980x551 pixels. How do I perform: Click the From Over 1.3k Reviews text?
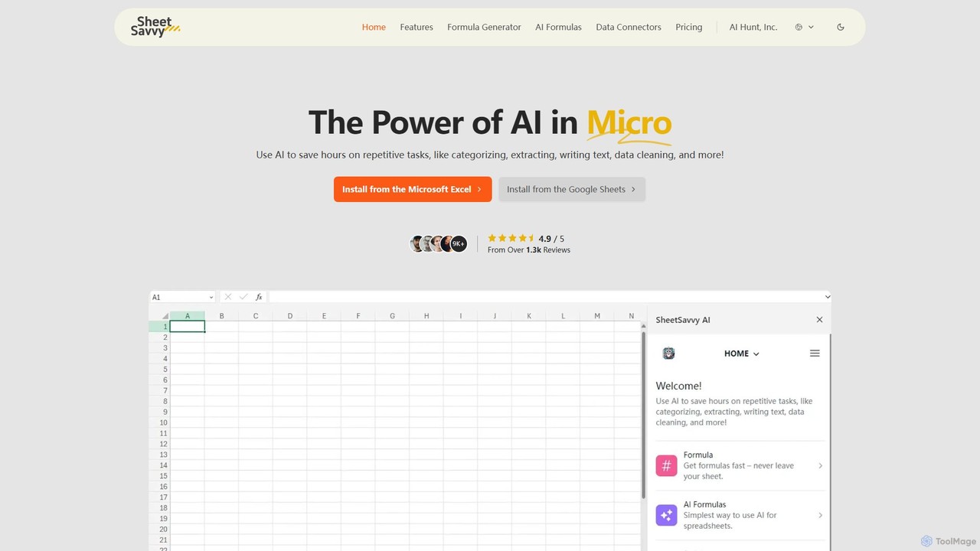[529, 250]
